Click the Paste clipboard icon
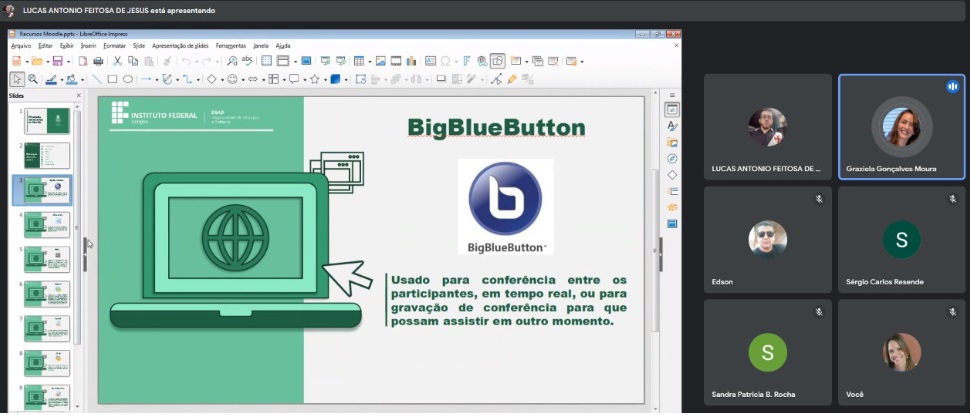Viewport: 970px width, 415px height. pyautogui.click(x=149, y=61)
